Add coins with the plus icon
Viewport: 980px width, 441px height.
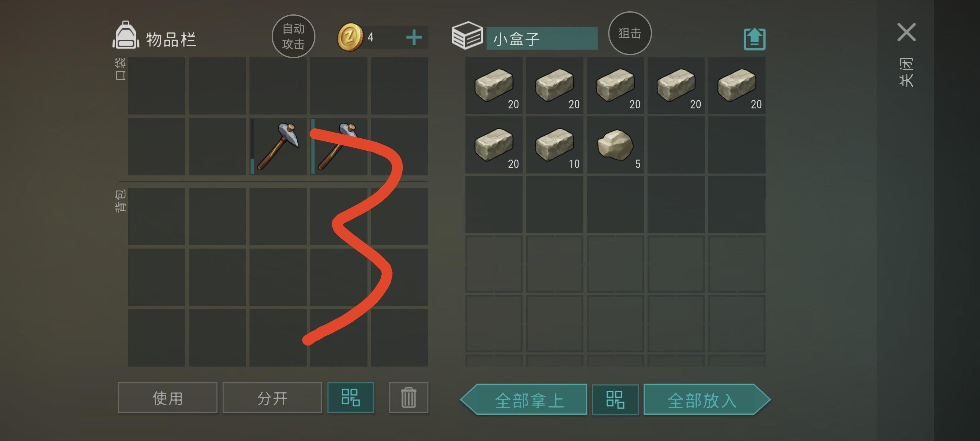point(414,37)
